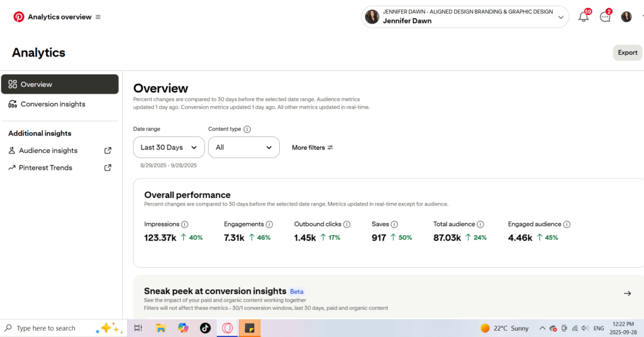This screenshot has width=644, height=337.
Task: Open the messages speech bubble icon
Action: click(x=605, y=17)
